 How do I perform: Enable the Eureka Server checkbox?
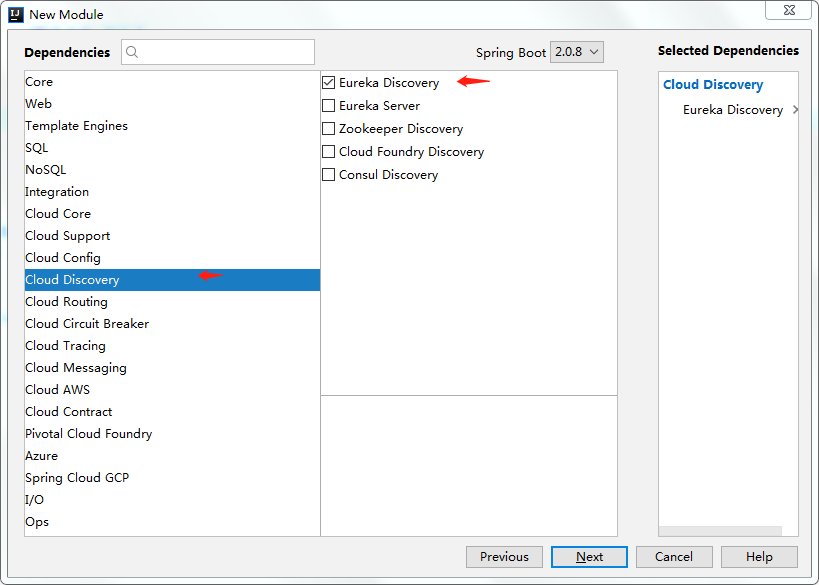pyautogui.click(x=329, y=106)
